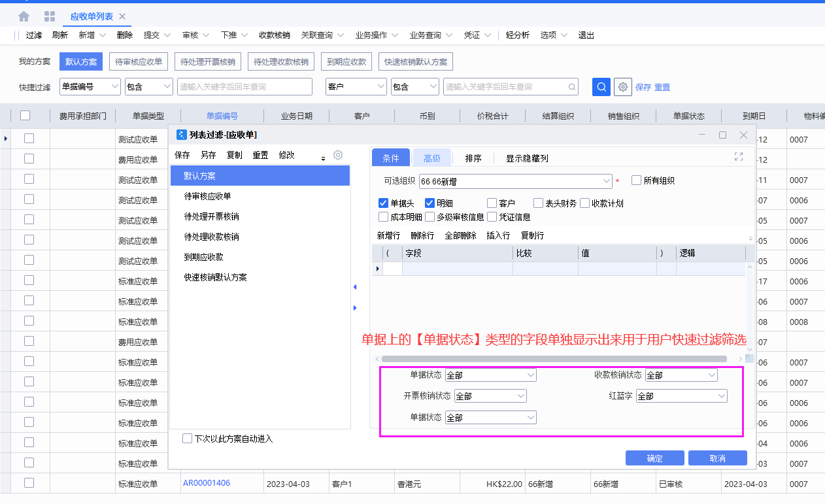Click the blue search magnifier button
825x504 pixels.
coord(601,86)
